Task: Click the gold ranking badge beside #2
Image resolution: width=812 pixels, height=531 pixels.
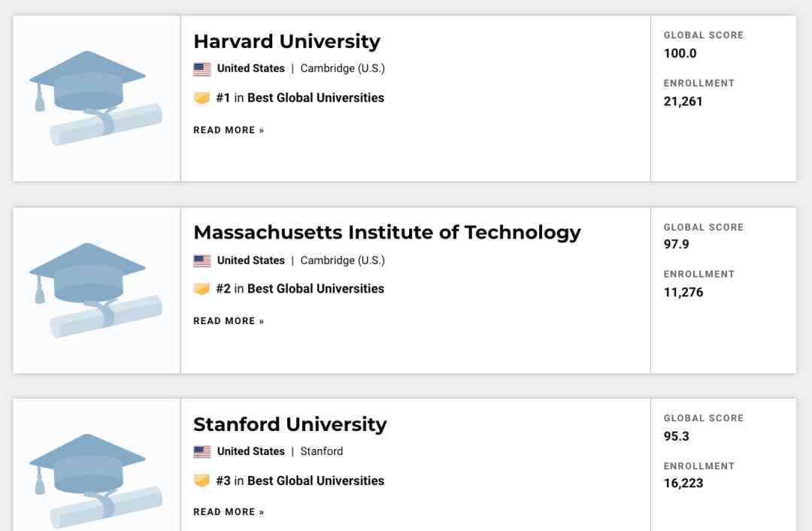Action: point(201,289)
